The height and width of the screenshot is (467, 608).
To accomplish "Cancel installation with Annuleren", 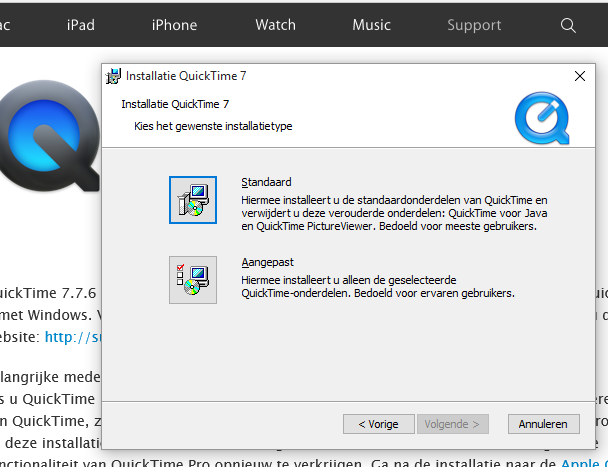I will click(544, 424).
